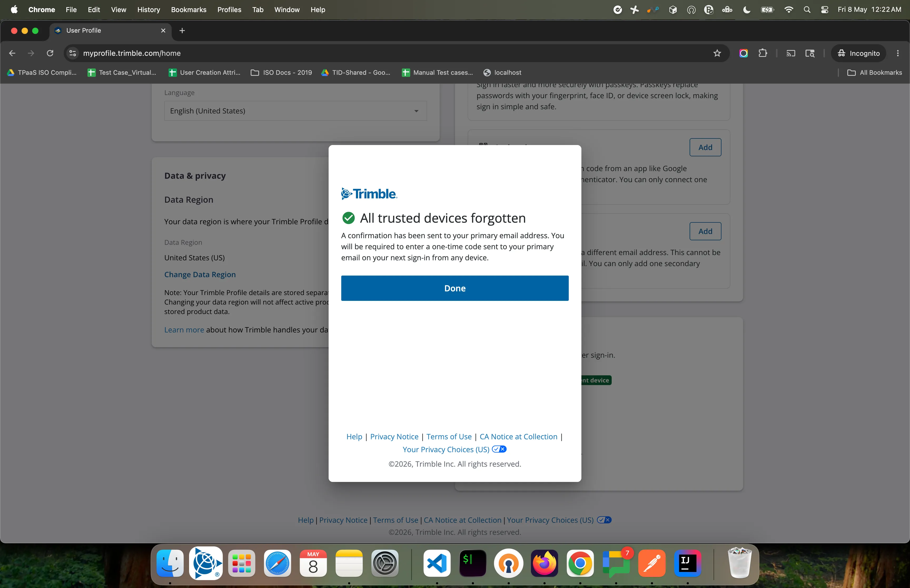
Task: Click Change Data Region link
Action: pos(200,275)
